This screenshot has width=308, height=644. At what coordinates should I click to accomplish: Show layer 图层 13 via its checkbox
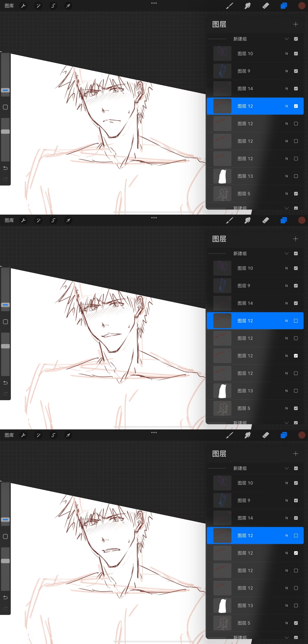tap(296, 176)
